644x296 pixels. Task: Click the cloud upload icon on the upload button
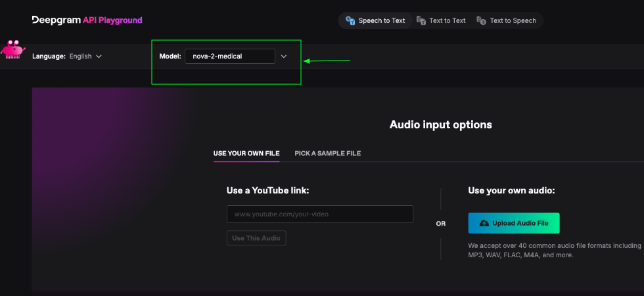point(484,223)
